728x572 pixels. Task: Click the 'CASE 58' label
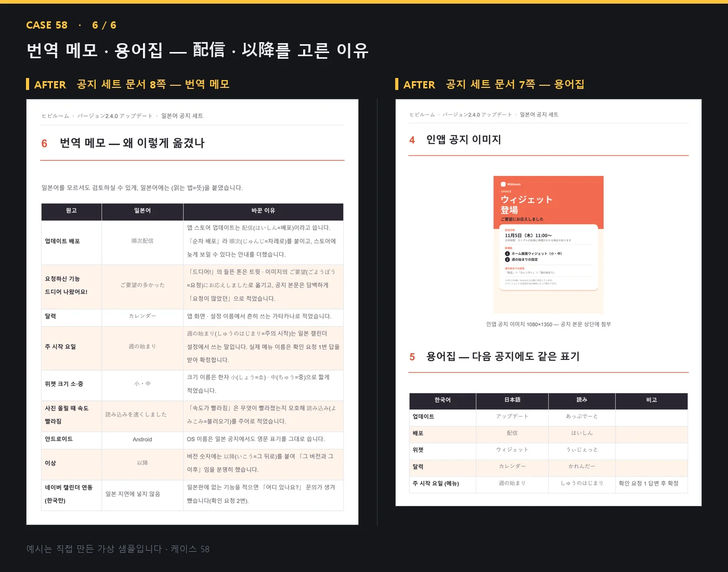tap(47, 25)
